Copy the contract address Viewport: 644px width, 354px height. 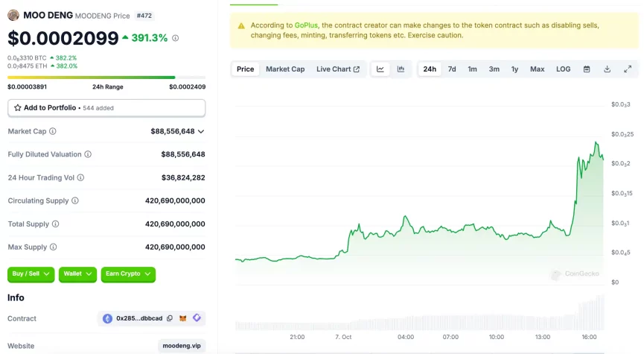pyautogui.click(x=170, y=318)
